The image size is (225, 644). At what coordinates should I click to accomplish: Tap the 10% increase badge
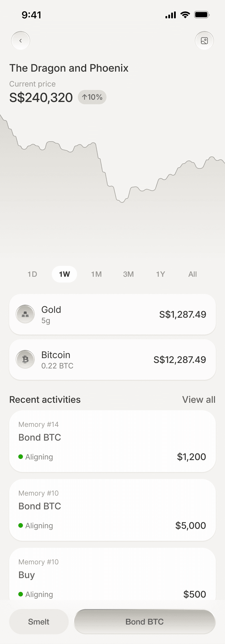[92, 97]
